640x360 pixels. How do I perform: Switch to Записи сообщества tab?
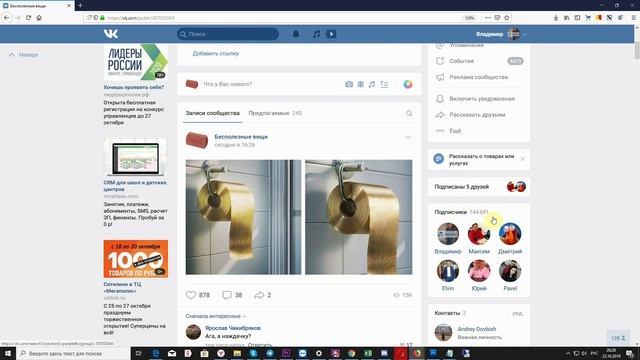[x=212, y=113]
